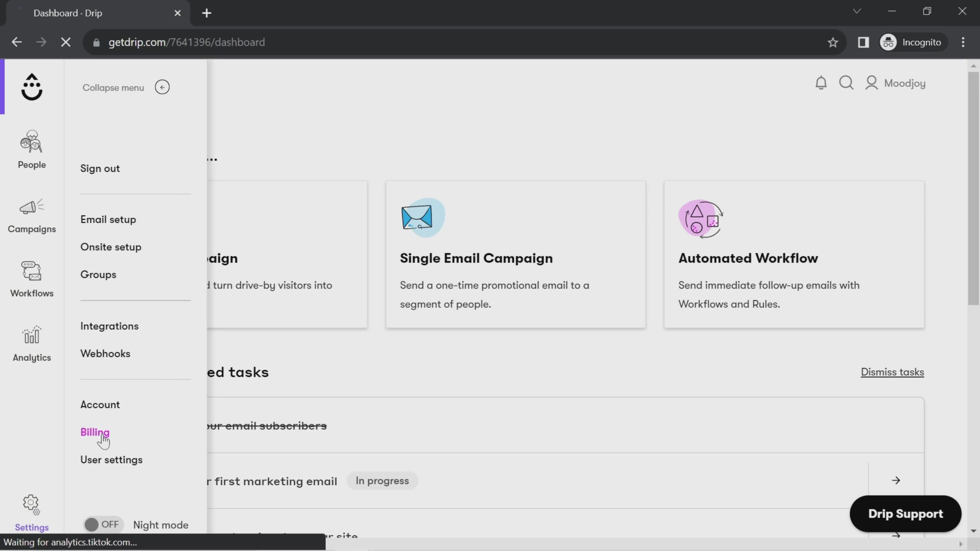Image resolution: width=980 pixels, height=551 pixels.
Task: Navigate to Workflows using sidebar icon
Action: click(32, 277)
